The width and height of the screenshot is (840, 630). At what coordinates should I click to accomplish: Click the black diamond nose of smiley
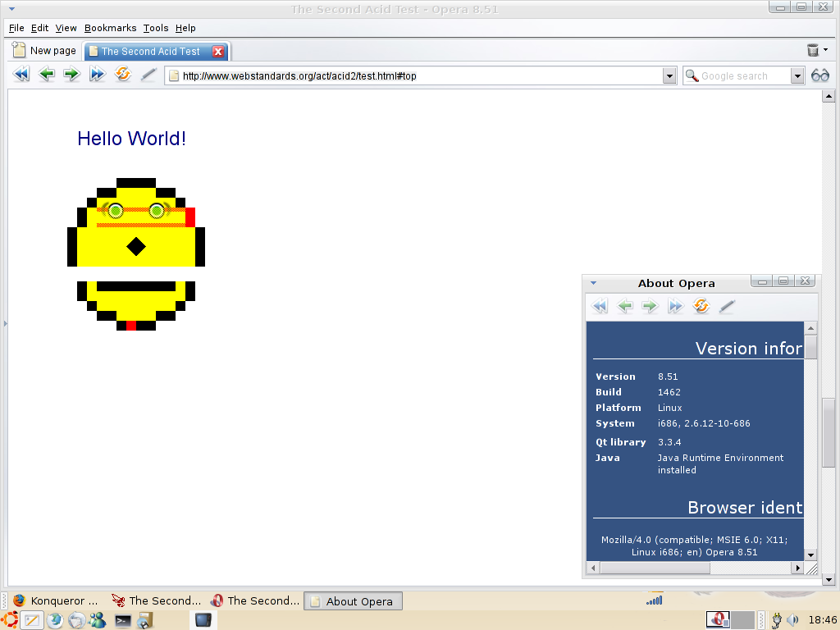tap(136, 246)
